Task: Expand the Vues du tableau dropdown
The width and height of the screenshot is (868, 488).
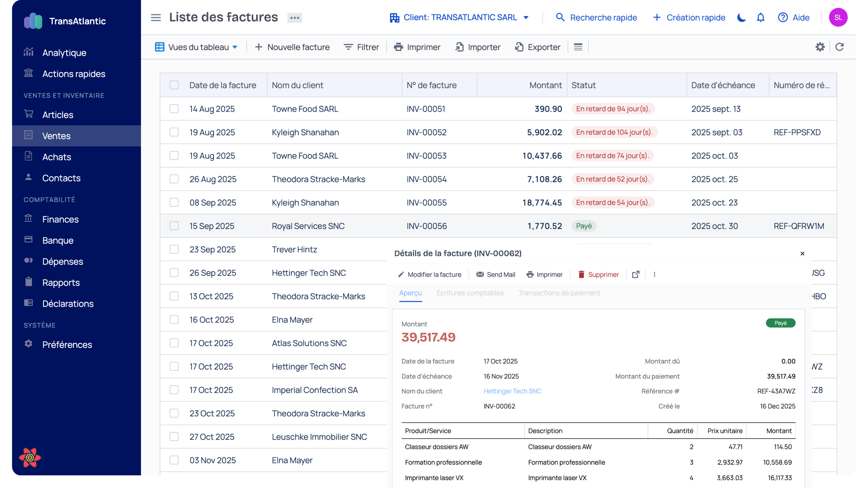Action: pos(197,47)
